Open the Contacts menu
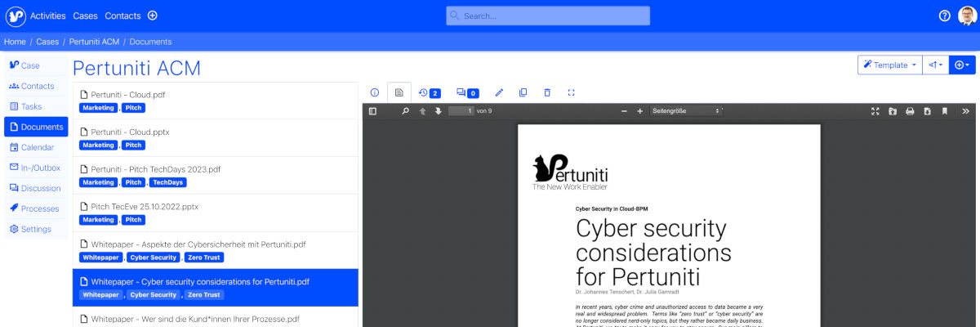The width and height of the screenshot is (980, 327). pos(122,16)
